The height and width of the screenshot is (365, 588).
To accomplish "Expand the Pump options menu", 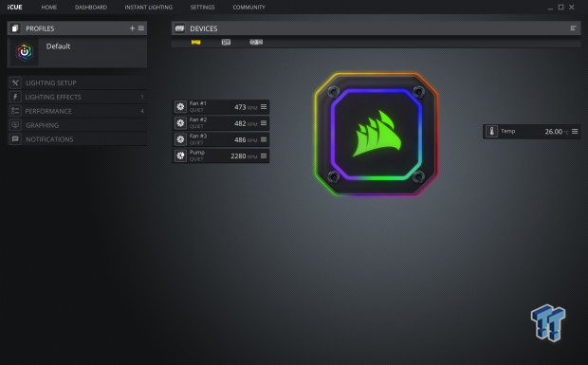I will (x=264, y=155).
